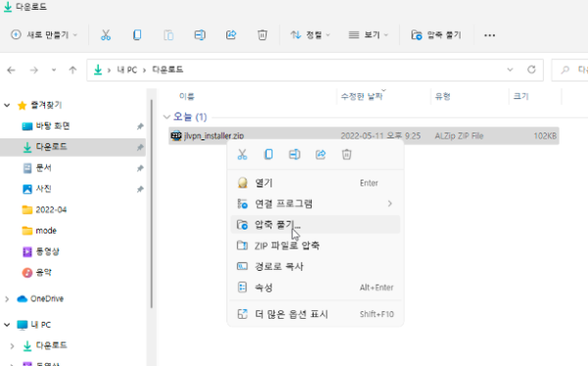Viewport: 588px width, 366px height.
Task: Open the 2022-04 folder in the sidebar
Action: [x=51, y=209]
